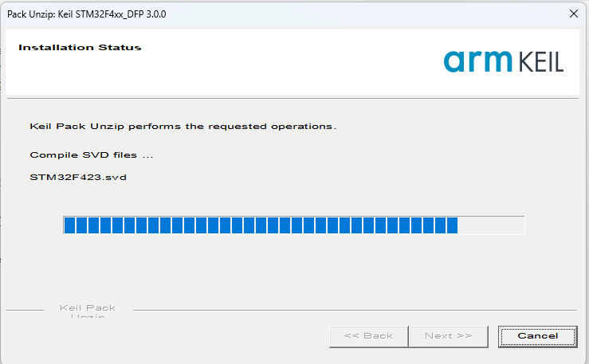Click the window title 'Pack Unzip: Keil STM32F4xx_DFP 3.0.0'
589x364 pixels.
[87, 14]
